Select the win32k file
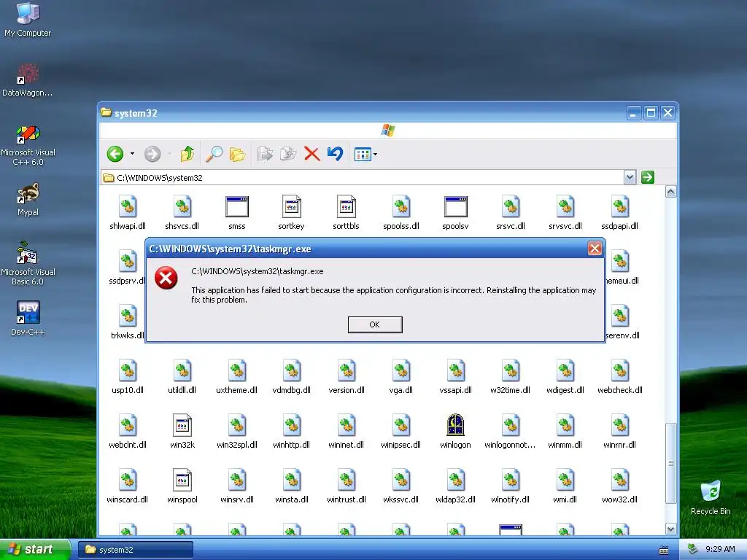This screenshot has width=747, height=560. point(182,432)
